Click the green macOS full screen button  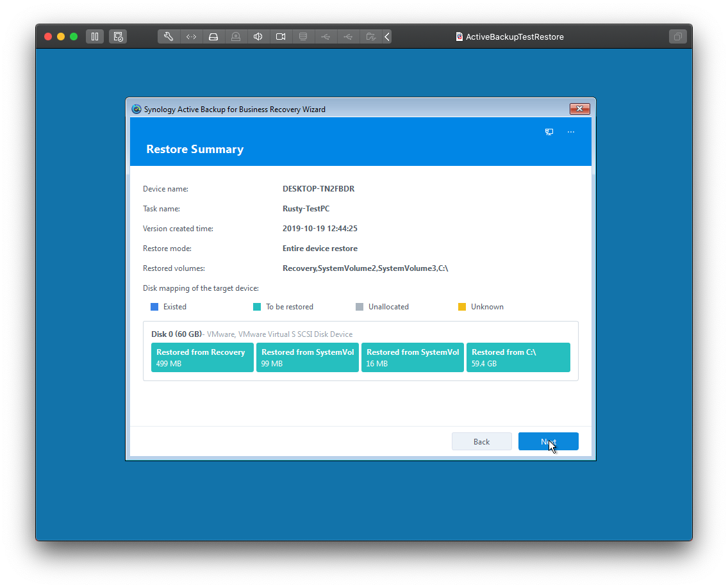(74, 37)
